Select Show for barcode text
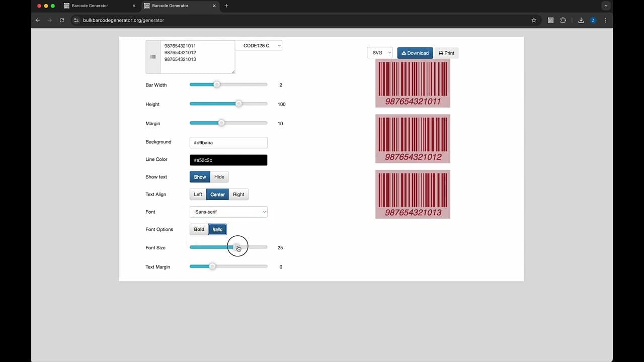Screen dimensions: 644x362 [200, 177]
